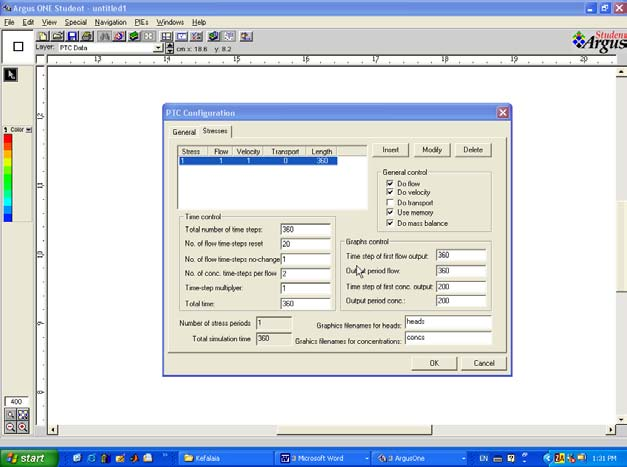Screen dimensions: 627x467
Task: Select the arrow pointer tool
Action: point(10,74)
